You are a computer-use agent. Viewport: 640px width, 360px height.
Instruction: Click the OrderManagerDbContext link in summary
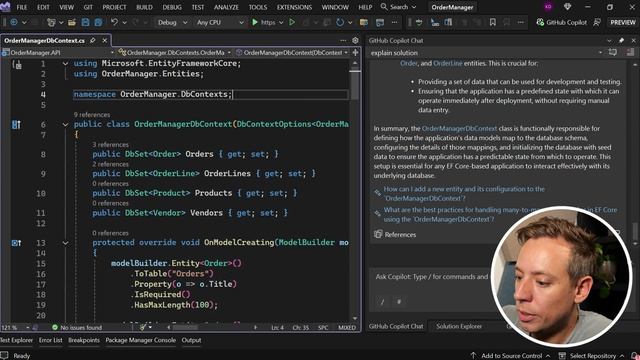(x=459, y=129)
